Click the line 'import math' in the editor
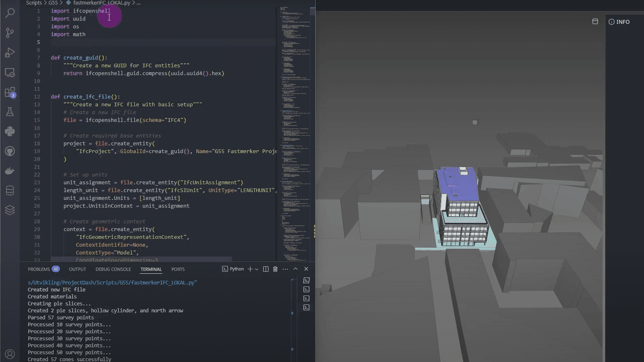The image size is (644, 362). [68, 34]
